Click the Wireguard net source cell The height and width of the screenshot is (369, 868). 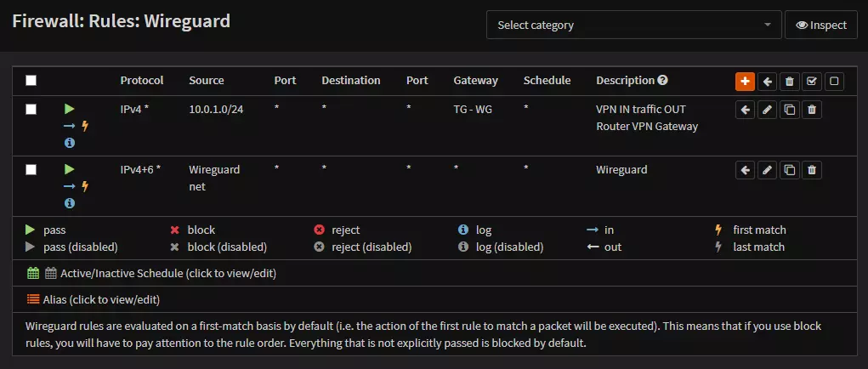coord(214,179)
